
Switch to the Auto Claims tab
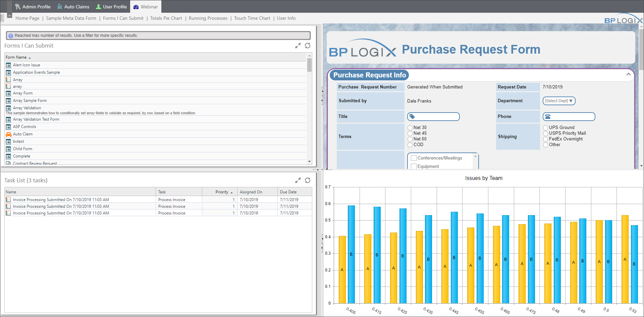(x=73, y=7)
